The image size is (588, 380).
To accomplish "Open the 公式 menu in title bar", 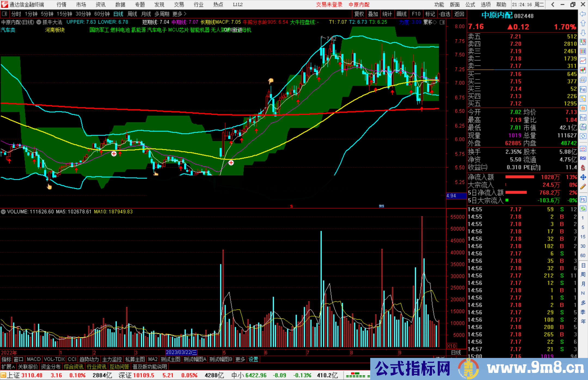I will [470, 4].
